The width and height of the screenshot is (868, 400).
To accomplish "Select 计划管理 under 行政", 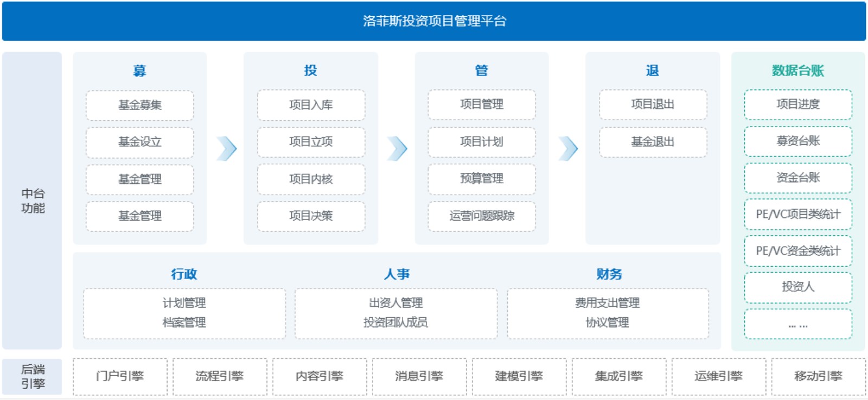I will [x=184, y=303].
